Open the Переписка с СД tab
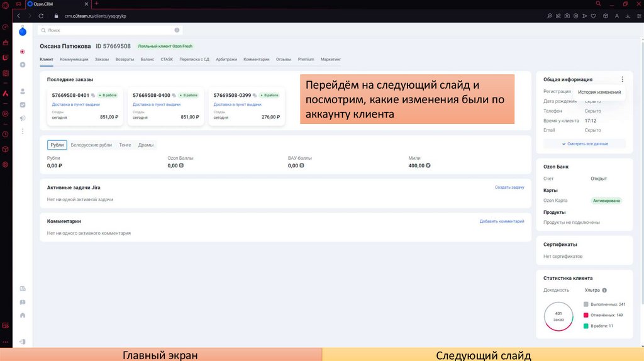This screenshot has width=644, height=361. coord(194,59)
